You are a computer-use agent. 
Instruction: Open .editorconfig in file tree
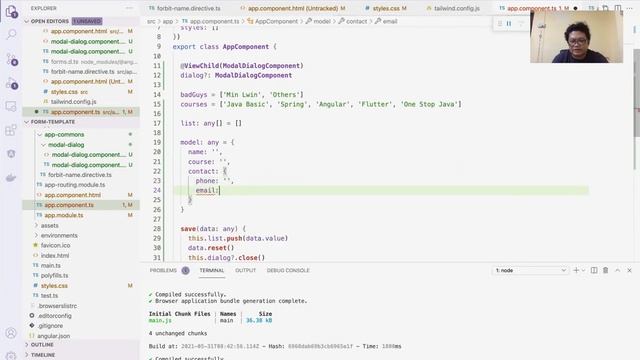coord(54,316)
